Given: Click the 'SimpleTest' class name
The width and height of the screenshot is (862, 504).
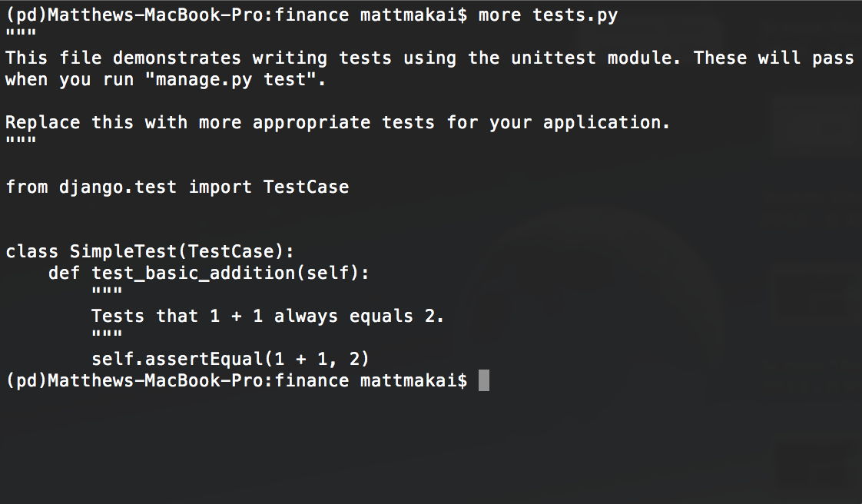Looking at the screenshot, I should [x=123, y=252].
